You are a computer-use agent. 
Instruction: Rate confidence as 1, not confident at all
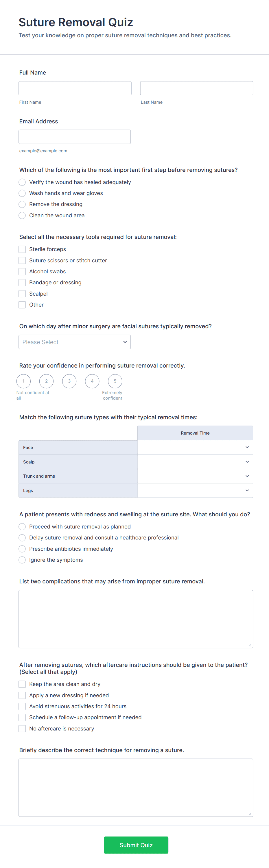[24, 381]
